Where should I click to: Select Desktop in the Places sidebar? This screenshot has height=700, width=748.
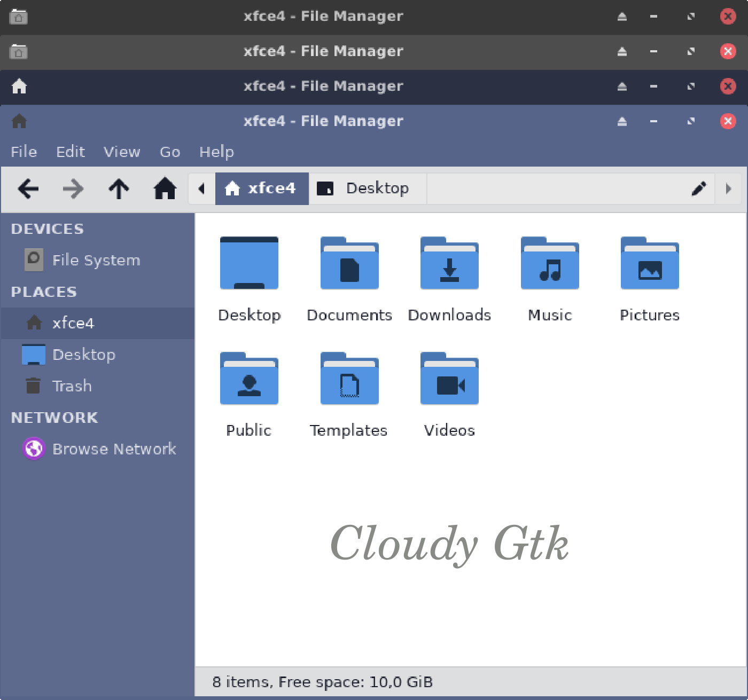point(97,355)
